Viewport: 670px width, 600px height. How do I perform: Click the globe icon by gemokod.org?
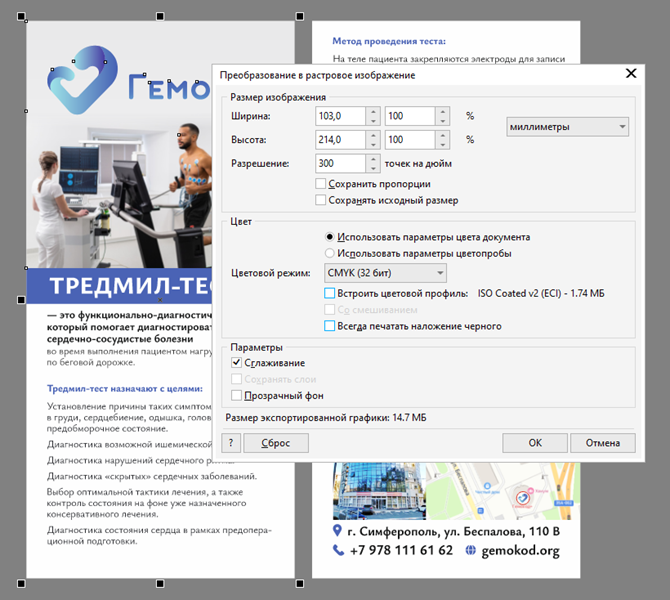(x=470, y=550)
